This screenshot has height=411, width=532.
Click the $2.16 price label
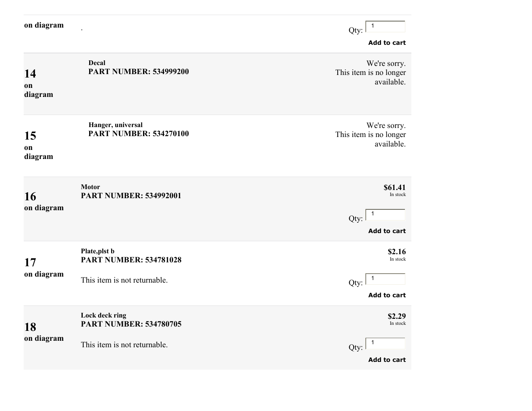397,252
